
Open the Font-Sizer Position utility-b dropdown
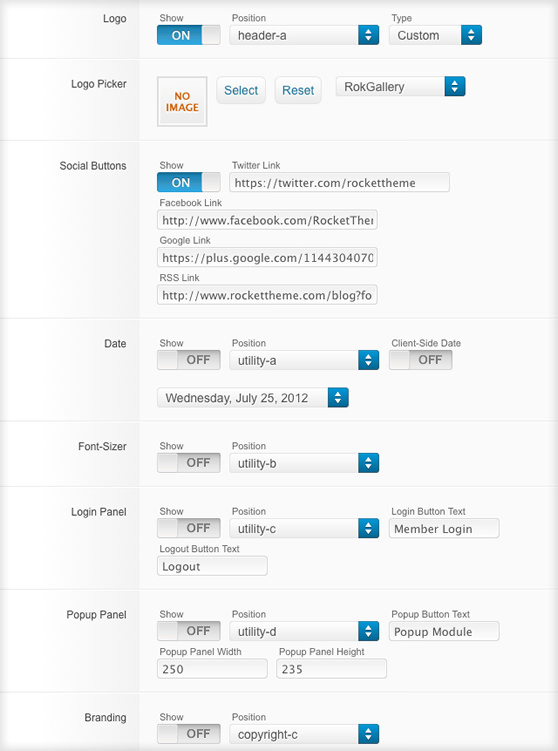[304, 463]
